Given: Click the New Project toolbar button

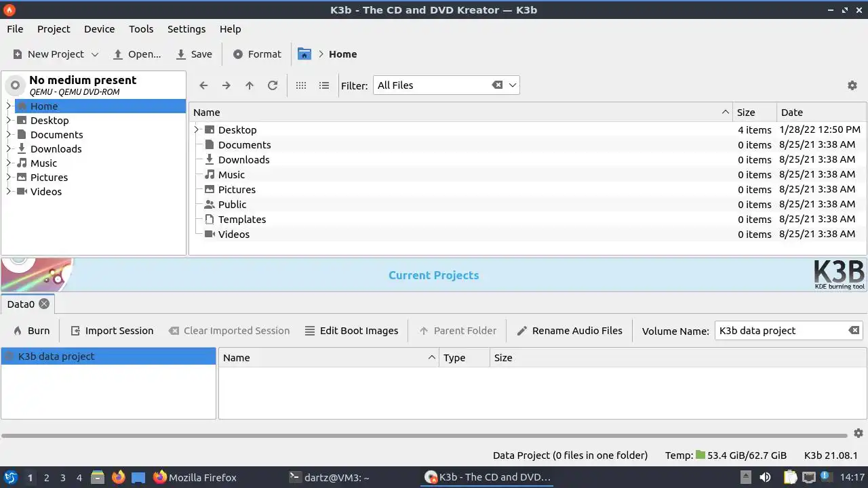Looking at the screenshot, I should pos(48,54).
